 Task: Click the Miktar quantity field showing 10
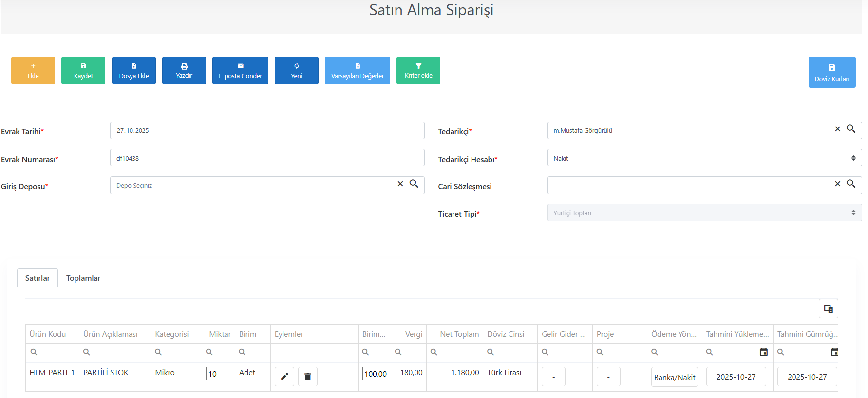coord(220,374)
